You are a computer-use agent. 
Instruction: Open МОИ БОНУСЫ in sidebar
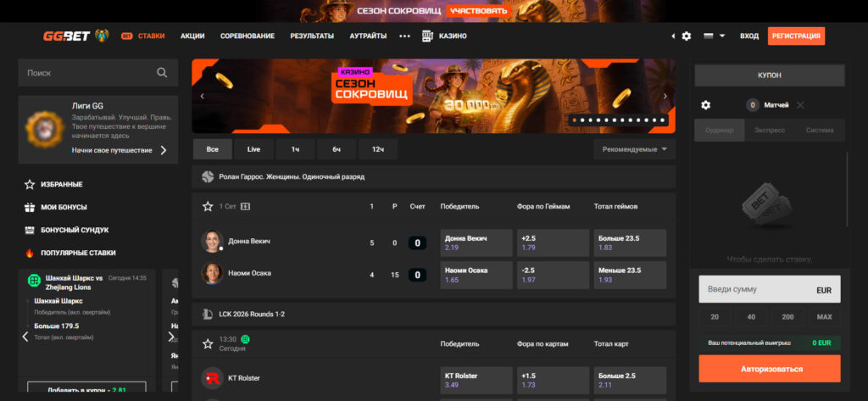tap(64, 207)
